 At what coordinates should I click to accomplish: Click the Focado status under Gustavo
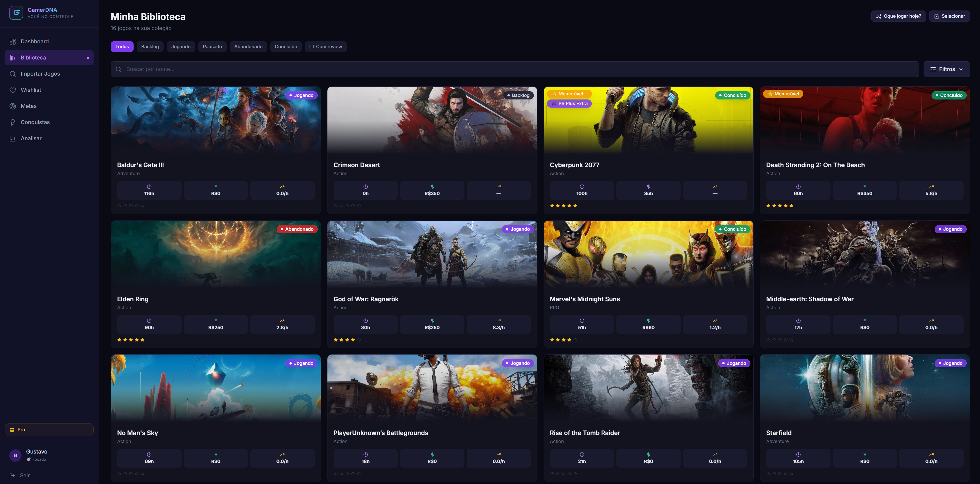[x=36, y=459]
